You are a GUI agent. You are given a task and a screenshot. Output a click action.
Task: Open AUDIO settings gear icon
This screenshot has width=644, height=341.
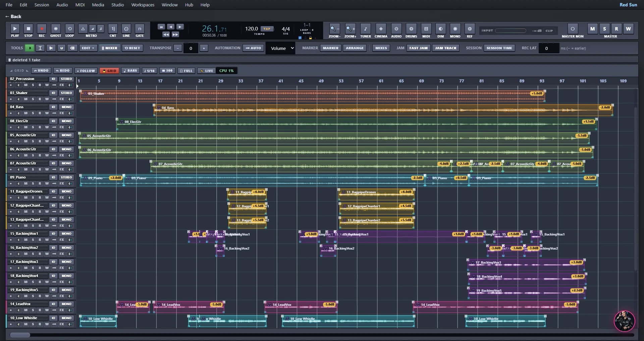pyautogui.click(x=396, y=29)
